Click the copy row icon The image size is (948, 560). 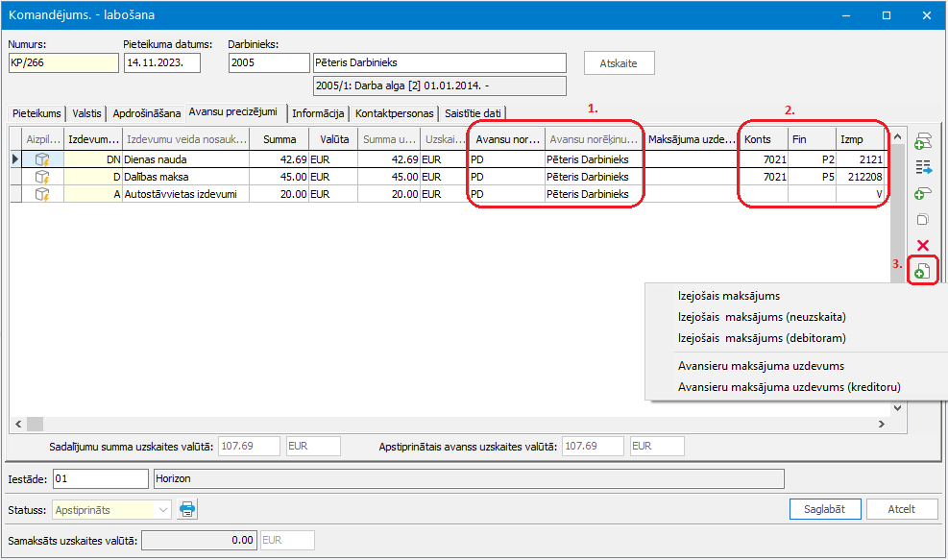coord(923,220)
